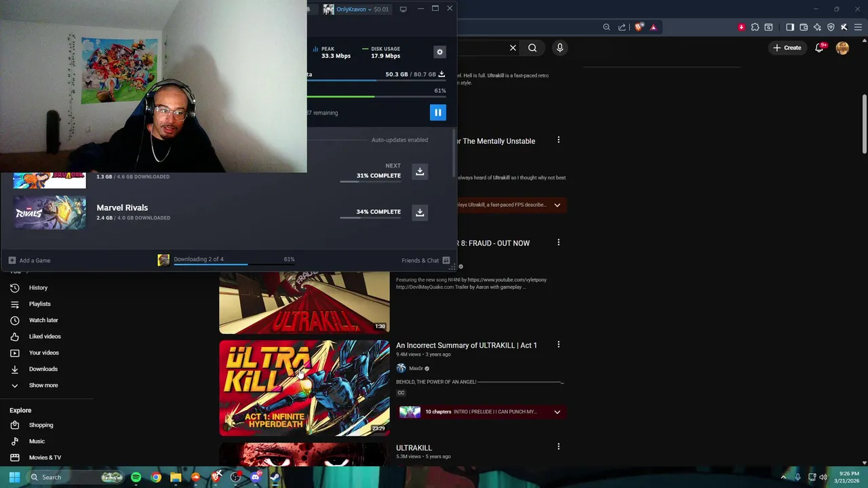Open Marvel Rivals game thumbnail
Image resolution: width=868 pixels, height=488 pixels.
pos(50,213)
